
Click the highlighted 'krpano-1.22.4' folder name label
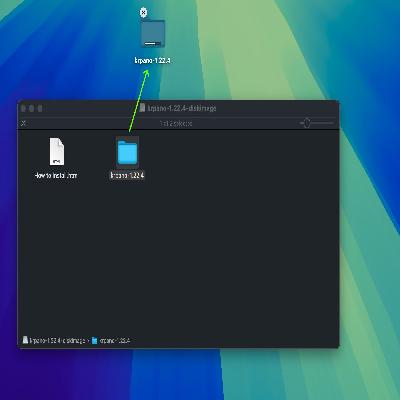[127, 175]
